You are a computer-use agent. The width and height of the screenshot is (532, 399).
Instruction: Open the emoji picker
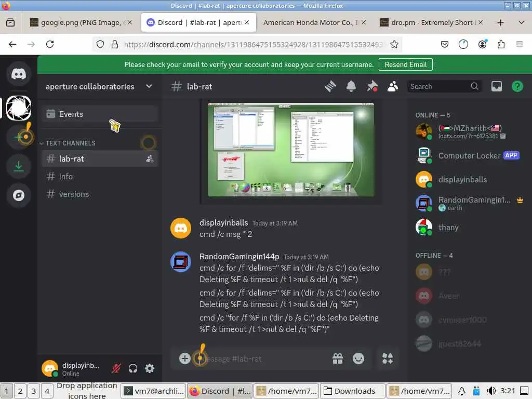click(x=358, y=358)
